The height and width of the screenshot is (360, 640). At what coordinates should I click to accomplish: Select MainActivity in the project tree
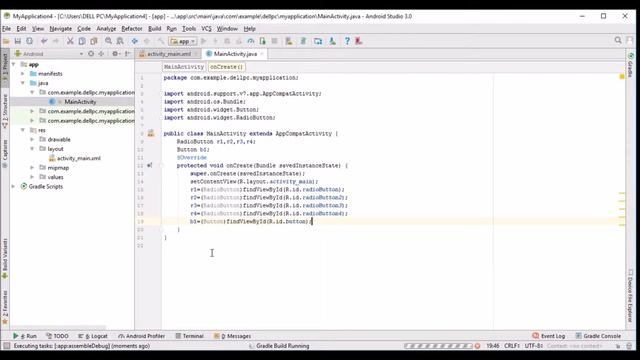80,102
